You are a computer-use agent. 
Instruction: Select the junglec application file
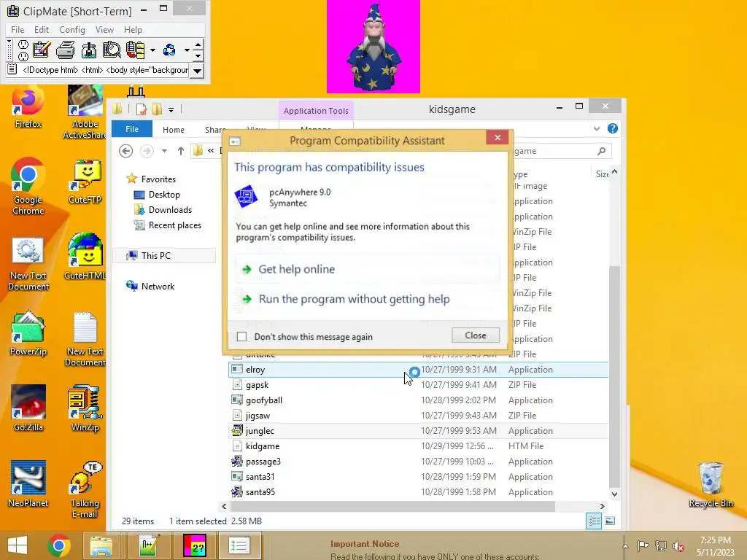coord(419,430)
